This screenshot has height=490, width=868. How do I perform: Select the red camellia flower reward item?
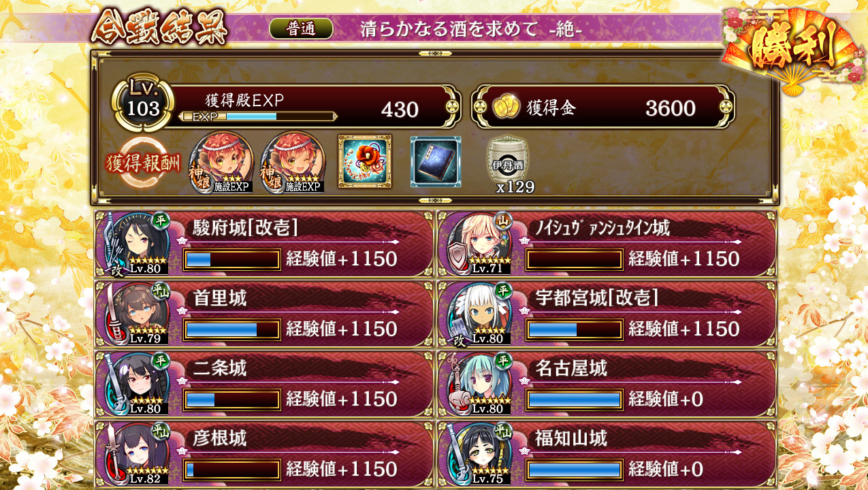click(365, 161)
